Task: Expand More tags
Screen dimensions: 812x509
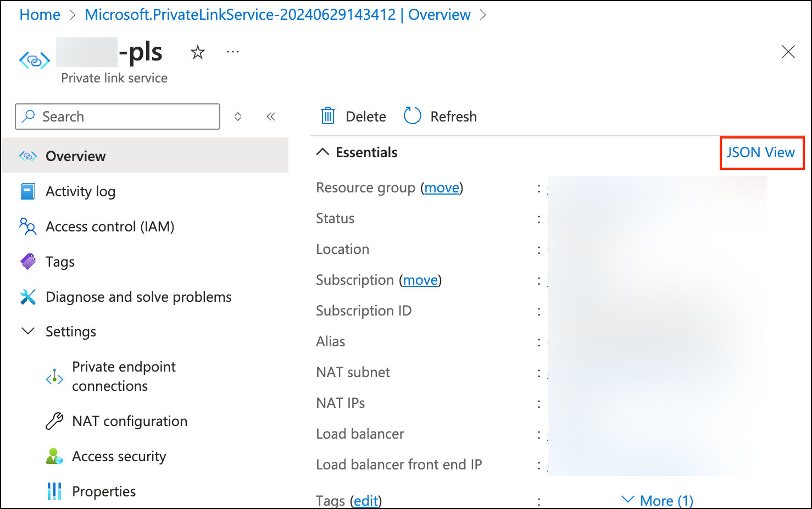Action: point(657,500)
